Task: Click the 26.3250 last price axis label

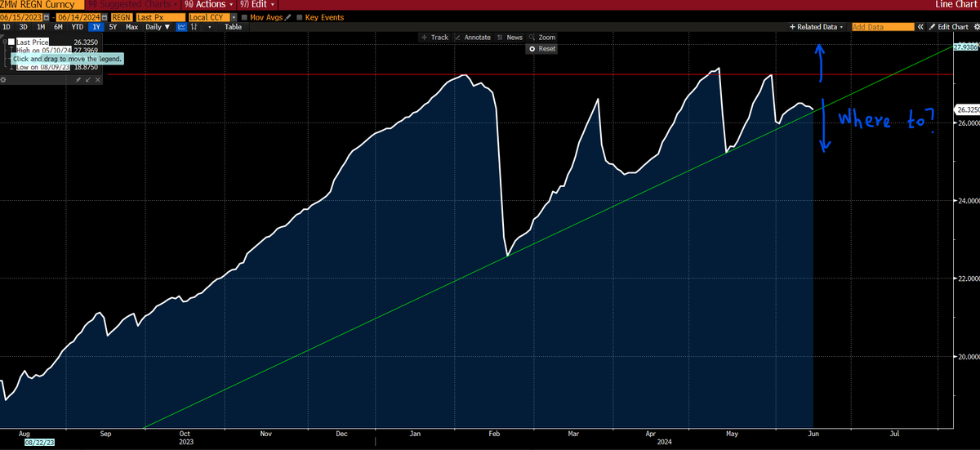Action: pyautogui.click(x=966, y=109)
